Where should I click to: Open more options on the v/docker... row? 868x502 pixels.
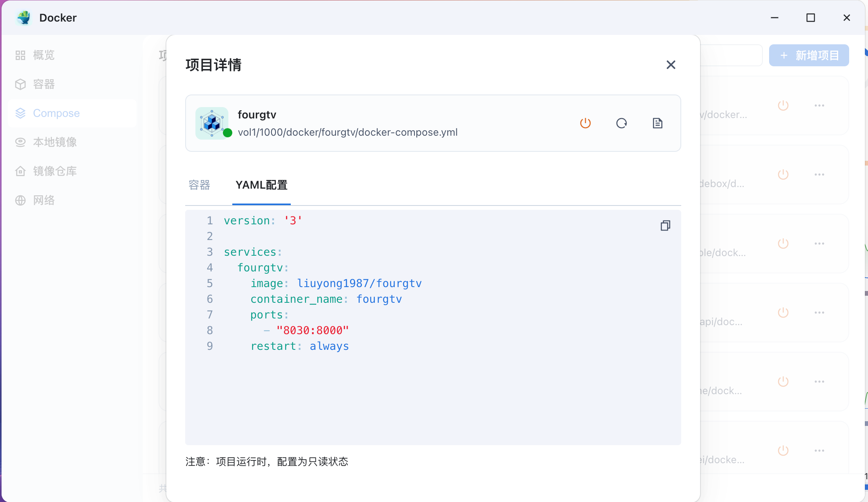coord(819,105)
